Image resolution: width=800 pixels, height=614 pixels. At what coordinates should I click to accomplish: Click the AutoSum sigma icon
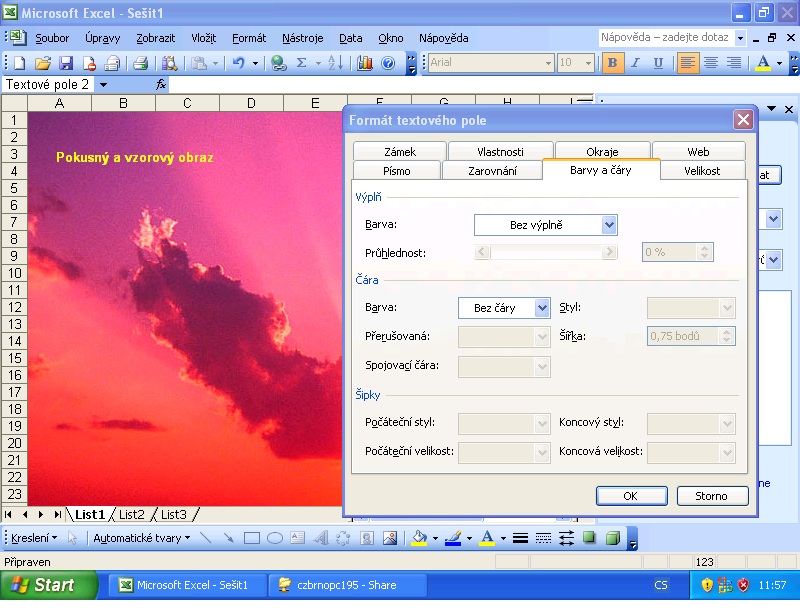302,63
